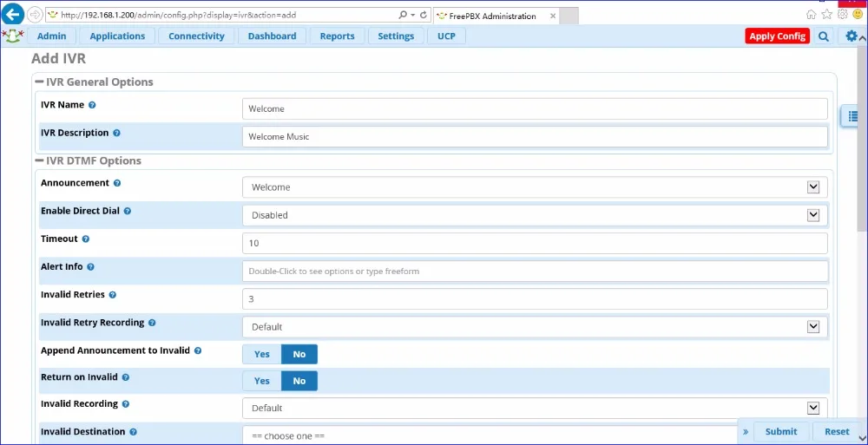Click the red Apply Config button
Screen dimensions: 868x445
pos(777,36)
